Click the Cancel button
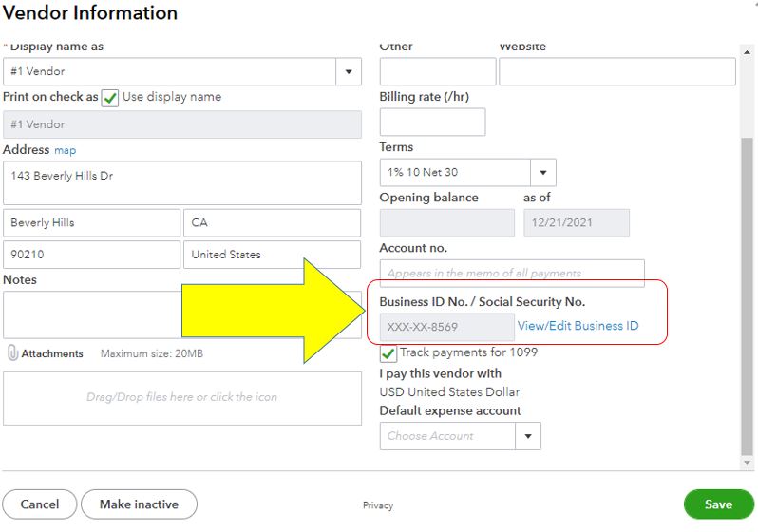The width and height of the screenshot is (758, 532). tap(40, 504)
